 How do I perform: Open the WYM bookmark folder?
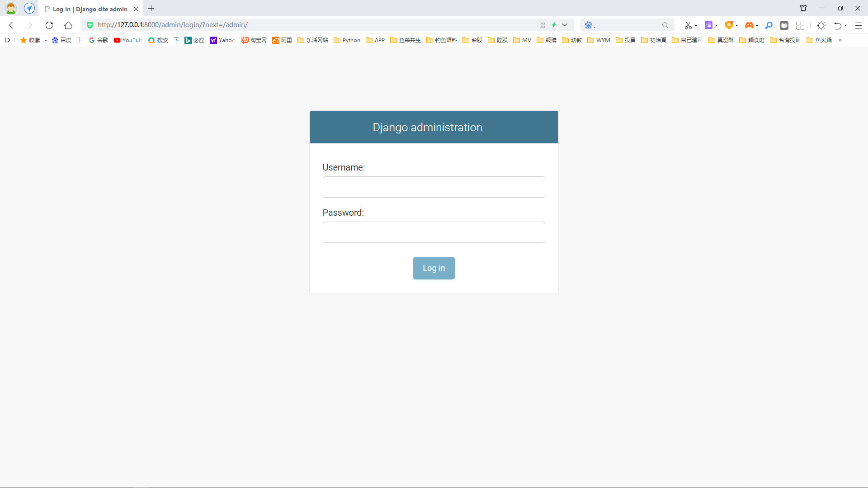599,40
